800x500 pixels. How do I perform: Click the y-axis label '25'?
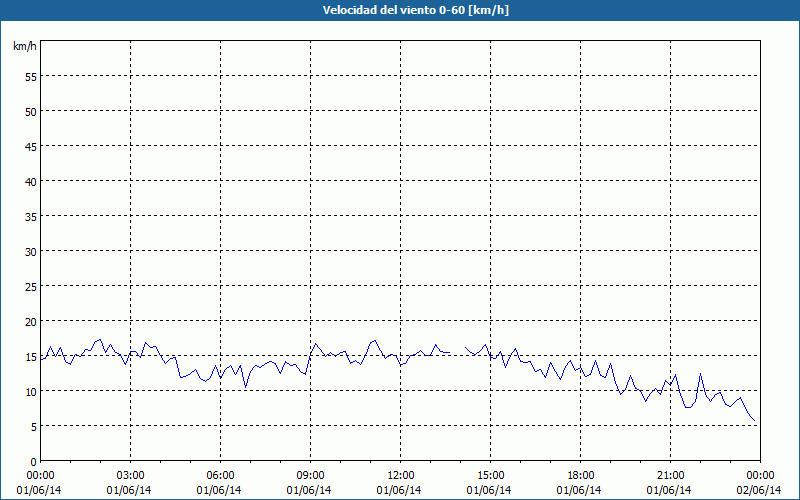[x=31, y=286]
